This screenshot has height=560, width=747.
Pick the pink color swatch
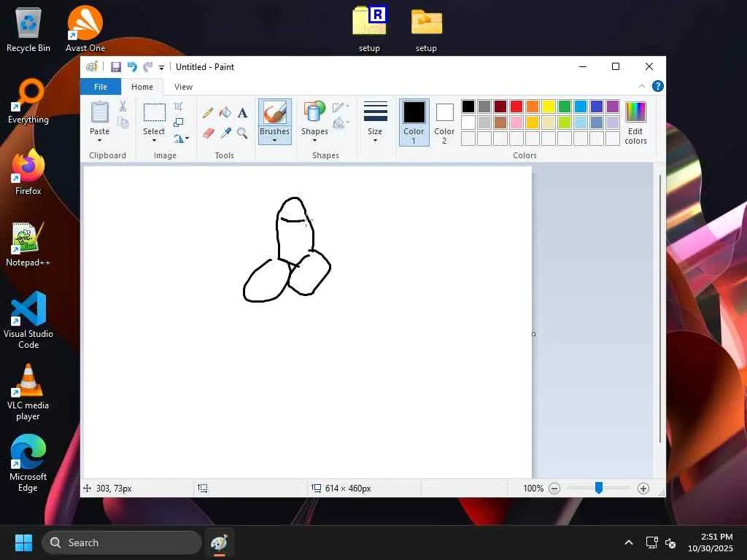tap(516, 122)
